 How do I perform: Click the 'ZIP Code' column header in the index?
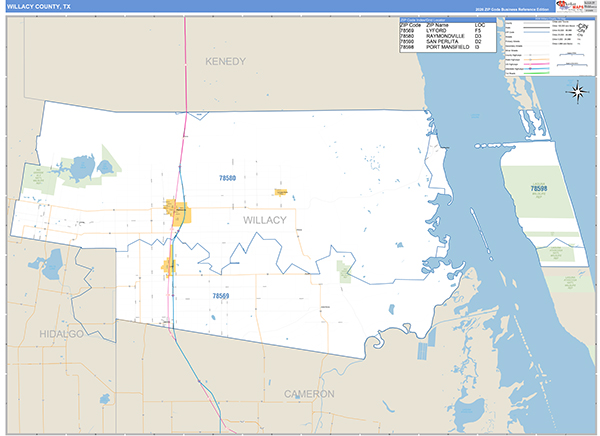411,25
